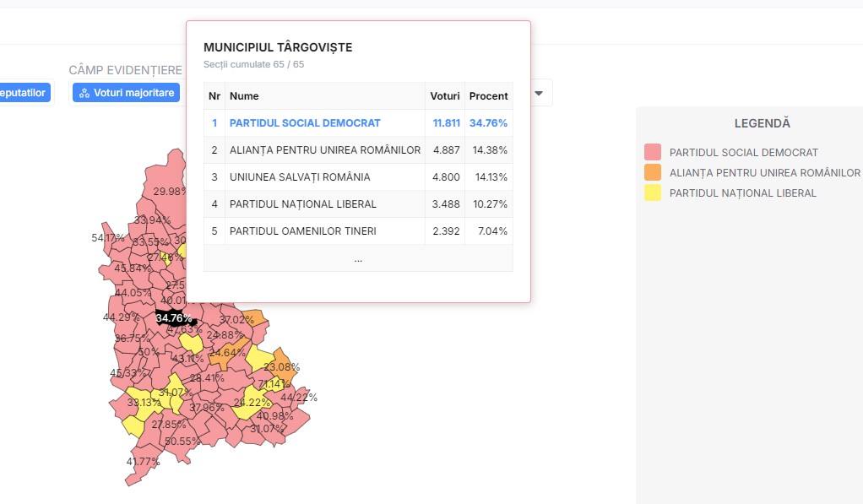Expand the table's ellipsis row for more parties
This screenshot has height=504, width=863.
pos(358,259)
